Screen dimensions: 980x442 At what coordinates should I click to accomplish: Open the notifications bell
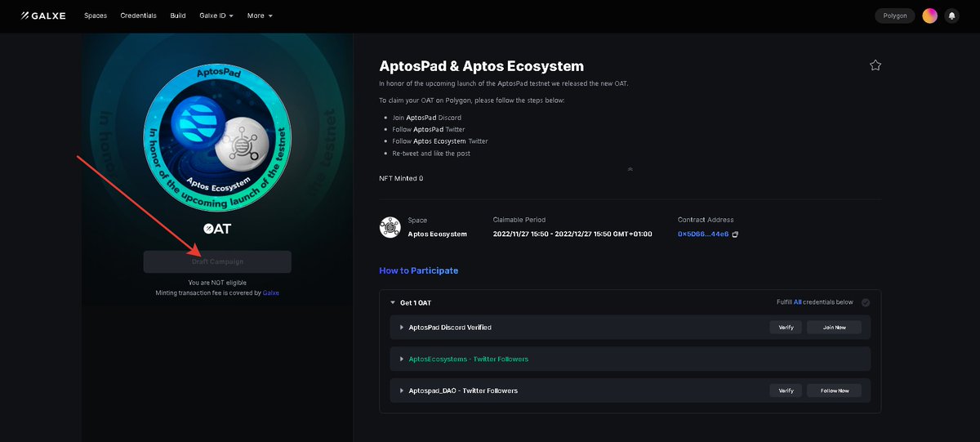[x=951, y=16]
